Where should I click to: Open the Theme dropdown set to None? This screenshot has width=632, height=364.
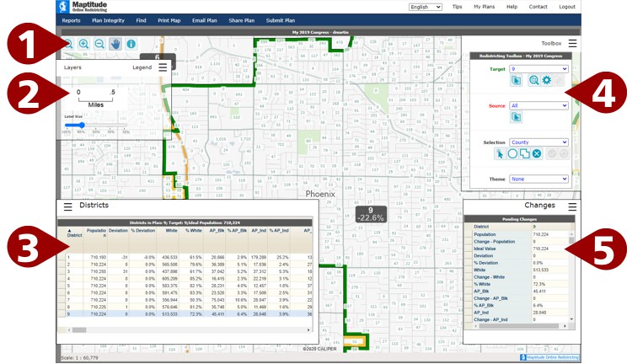(539, 179)
